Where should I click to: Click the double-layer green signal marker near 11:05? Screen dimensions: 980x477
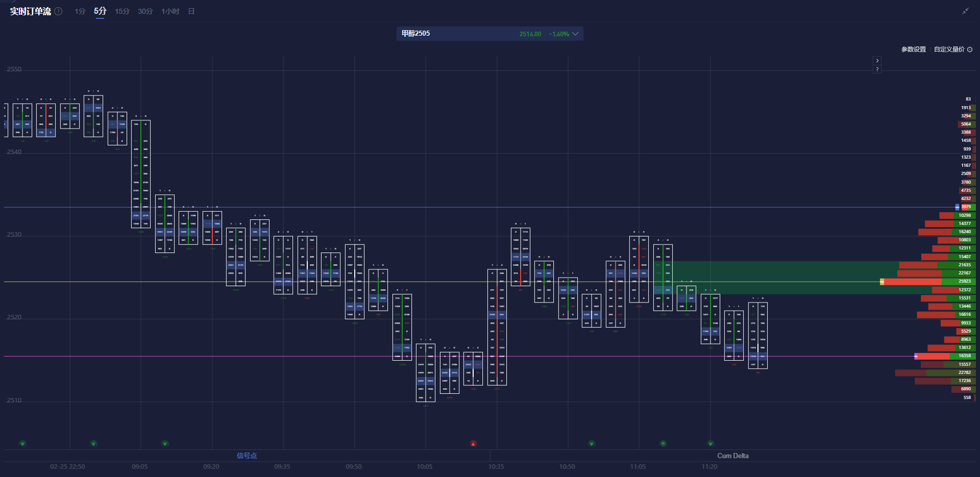[x=663, y=444]
